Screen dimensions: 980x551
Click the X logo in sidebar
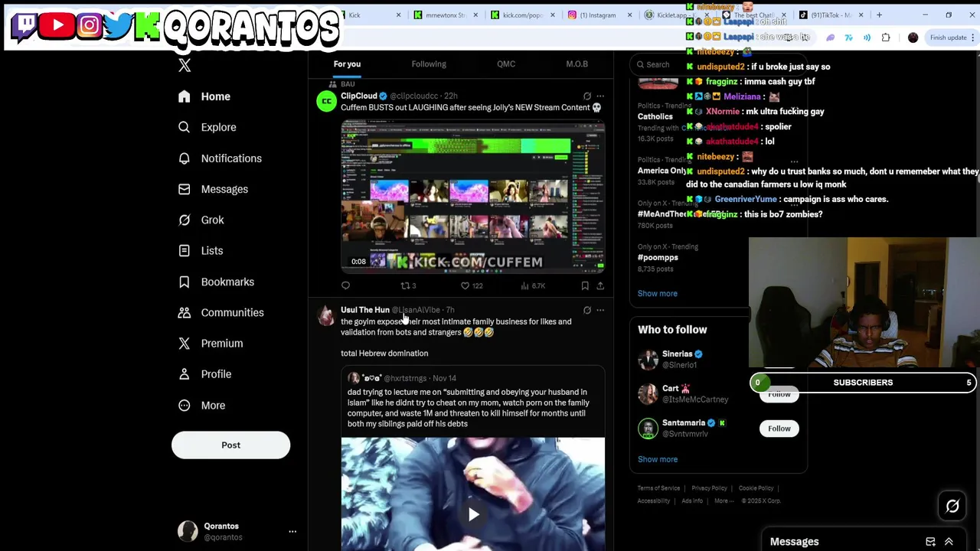coord(185,66)
